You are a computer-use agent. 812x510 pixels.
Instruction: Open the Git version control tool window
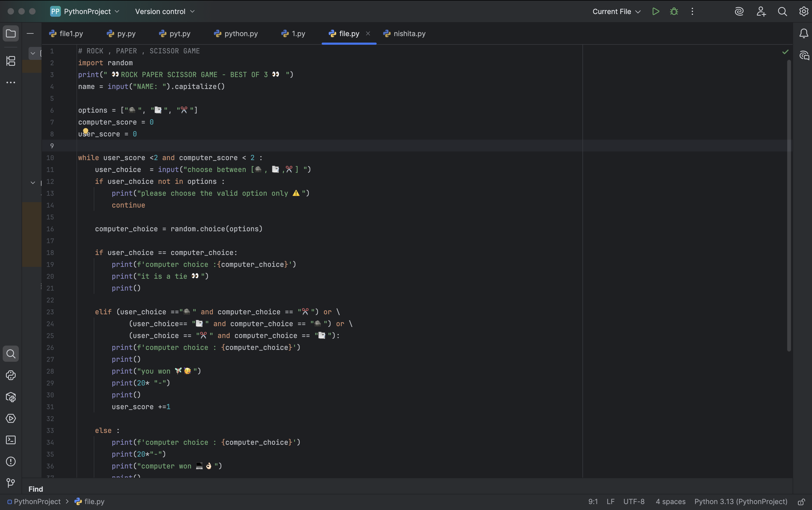click(11, 483)
